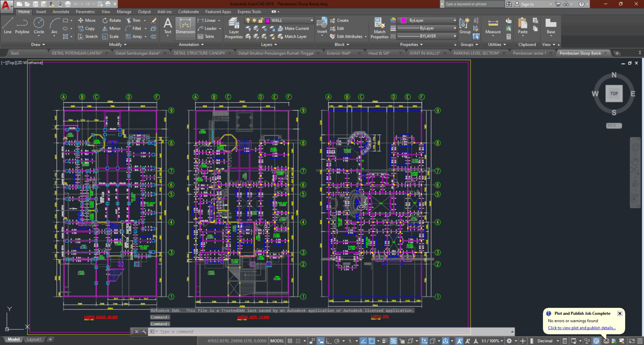Toggle the grid display
The image size is (644, 345).
point(290,340)
